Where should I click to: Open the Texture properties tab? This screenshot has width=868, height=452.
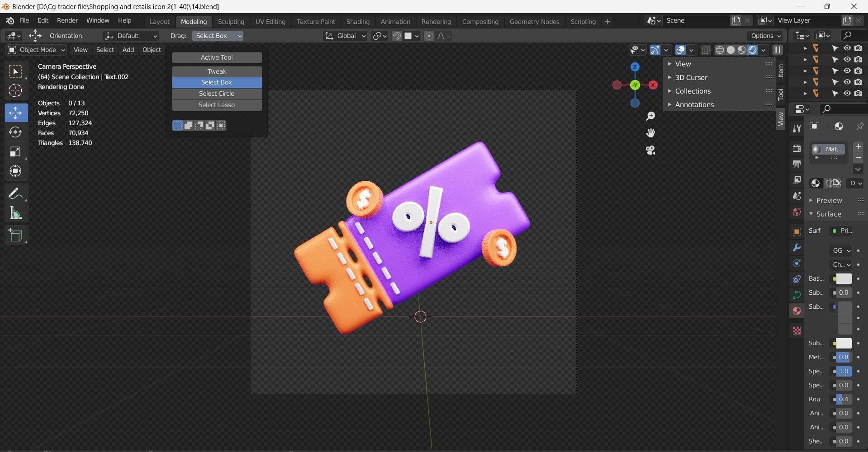[797, 331]
